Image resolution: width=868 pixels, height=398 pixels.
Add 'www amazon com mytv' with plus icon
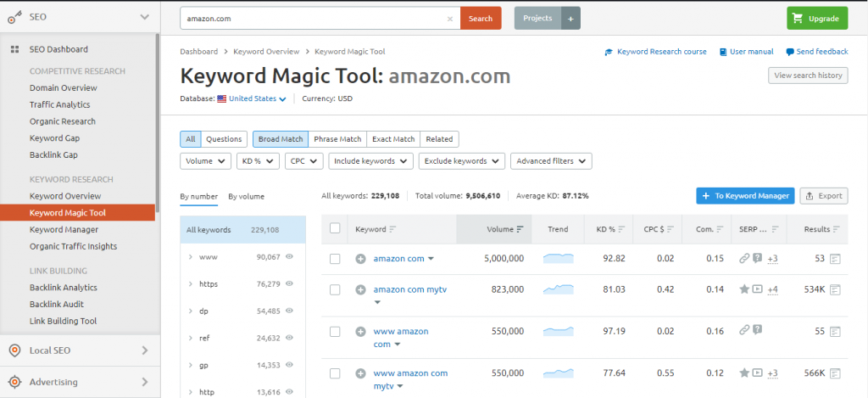coord(360,373)
